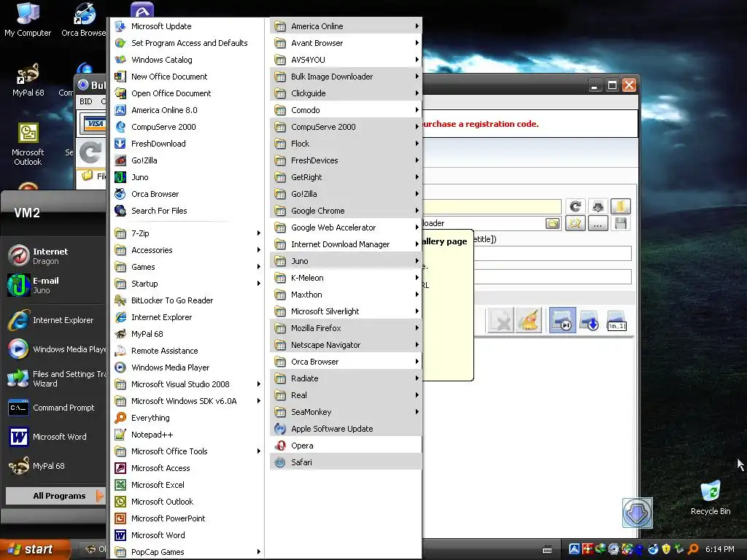Screen dimensions: 747x560
Task: Click the Recycle Bin desktop icon
Action: pyautogui.click(x=711, y=497)
